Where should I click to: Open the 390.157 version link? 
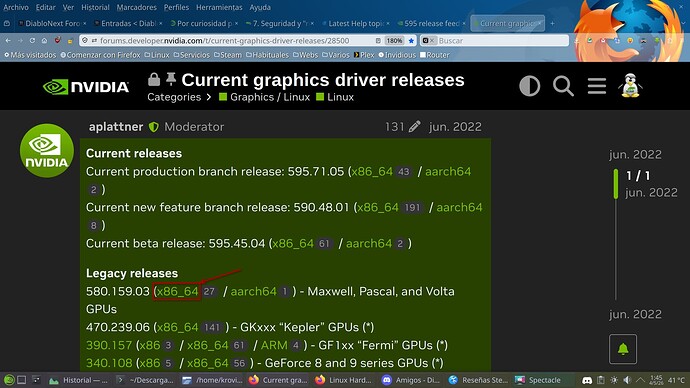(109, 345)
